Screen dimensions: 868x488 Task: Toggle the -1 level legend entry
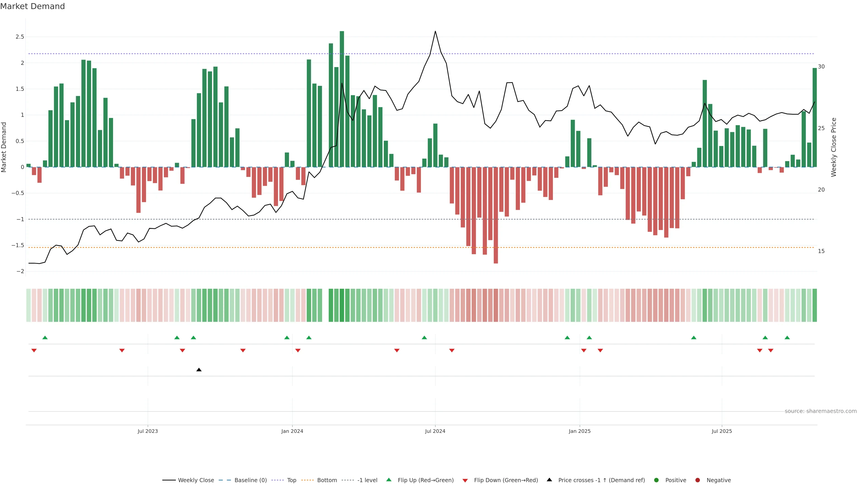(367, 480)
